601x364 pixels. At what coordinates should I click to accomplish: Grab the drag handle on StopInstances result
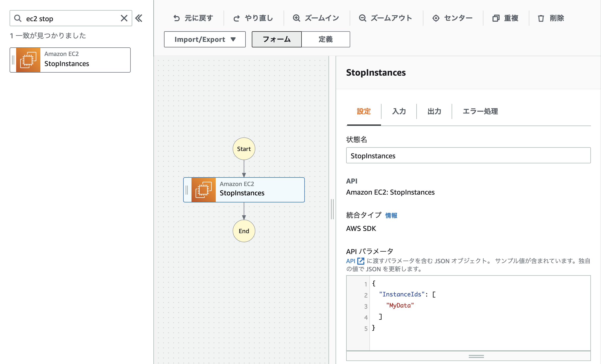click(13, 60)
